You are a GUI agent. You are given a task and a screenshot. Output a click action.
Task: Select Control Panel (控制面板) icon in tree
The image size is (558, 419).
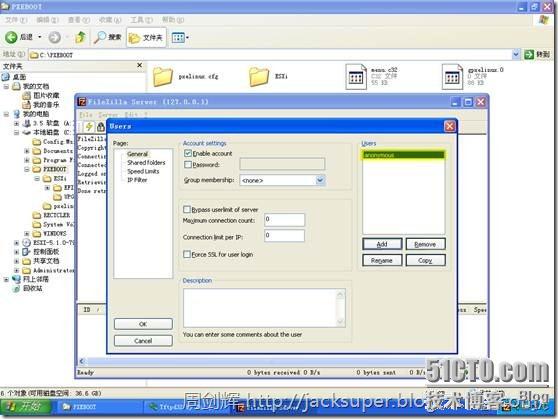pos(27,252)
